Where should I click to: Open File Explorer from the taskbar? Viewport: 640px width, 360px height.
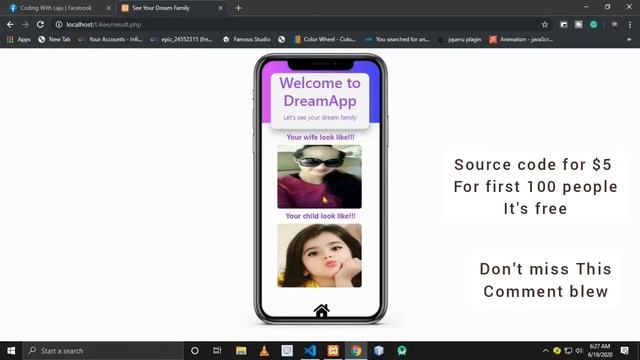click(x=241, y=351)
